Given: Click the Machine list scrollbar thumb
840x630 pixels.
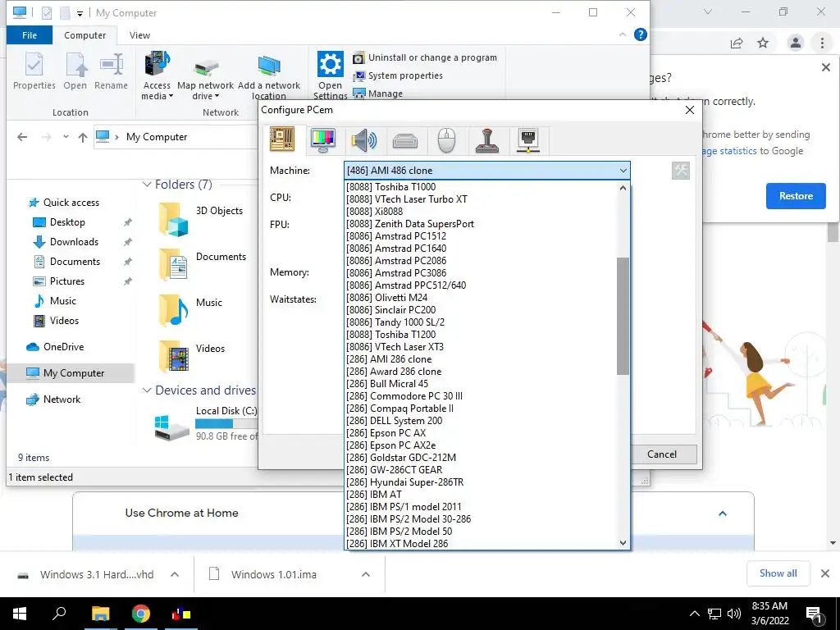Looking at the screenshot, I should (623, 316).
